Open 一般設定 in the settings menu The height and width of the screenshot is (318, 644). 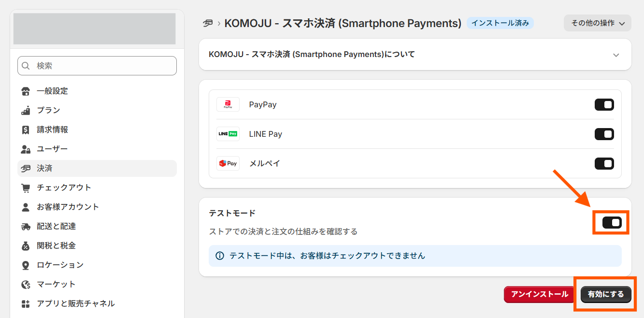coord(97,91)
